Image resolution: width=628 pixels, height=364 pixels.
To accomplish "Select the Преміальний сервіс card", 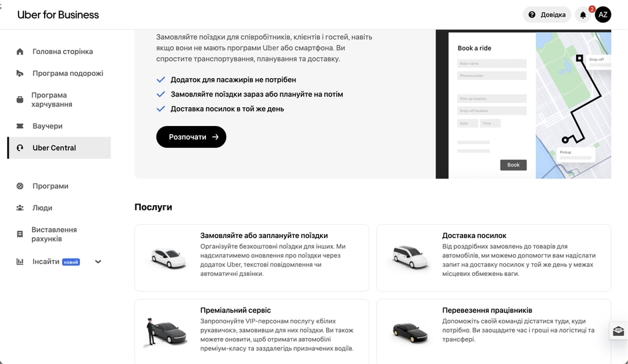I will point(251,331).
